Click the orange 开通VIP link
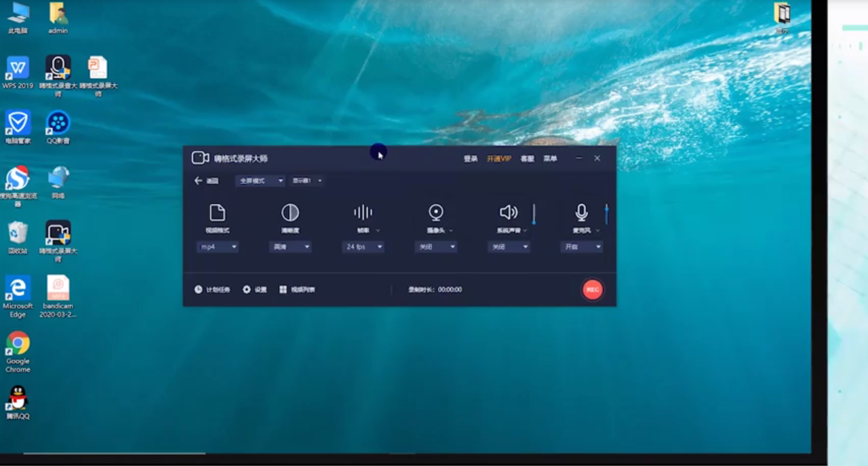This screenshot has width=868, height=466. (499, 159)
